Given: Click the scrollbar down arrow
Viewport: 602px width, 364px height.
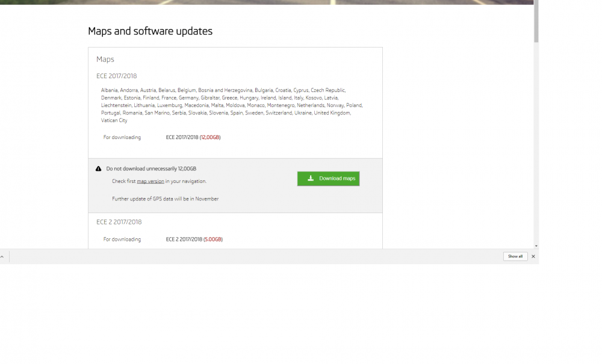Looking at the screenshot, I should pyautogui.click(x=536, y=246).
